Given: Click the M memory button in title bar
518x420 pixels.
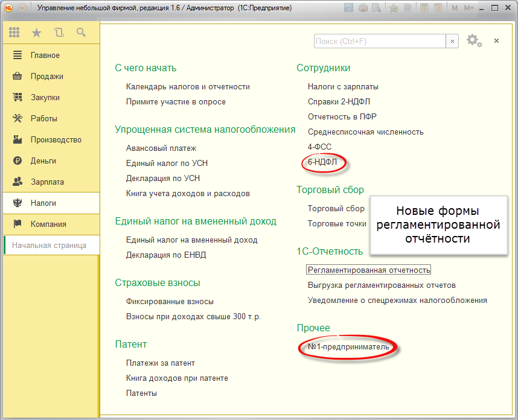Looking at the screenshot, I should [x=455, y=8].
